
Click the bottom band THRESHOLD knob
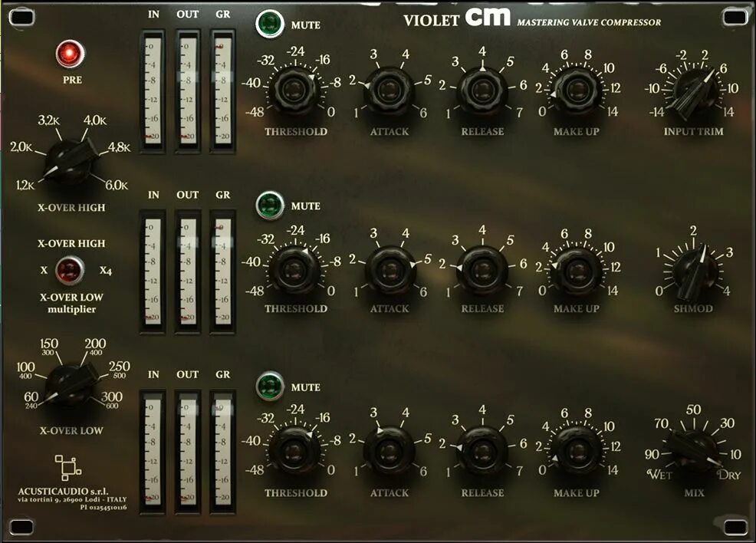click(294, 450)
